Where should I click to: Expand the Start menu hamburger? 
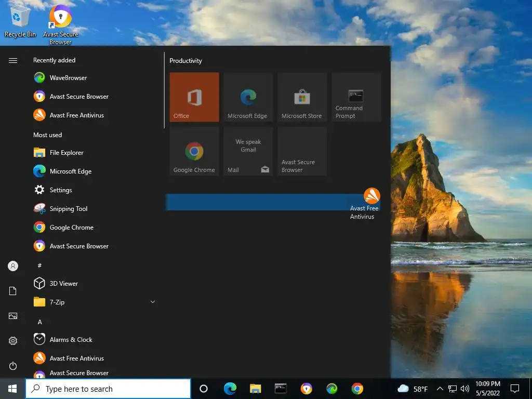click(x=13, y=60)
